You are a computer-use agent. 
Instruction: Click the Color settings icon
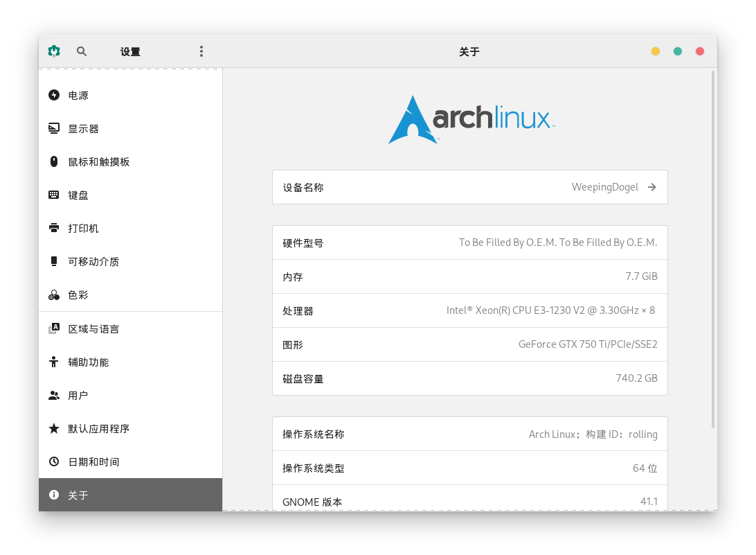point(54,294)
